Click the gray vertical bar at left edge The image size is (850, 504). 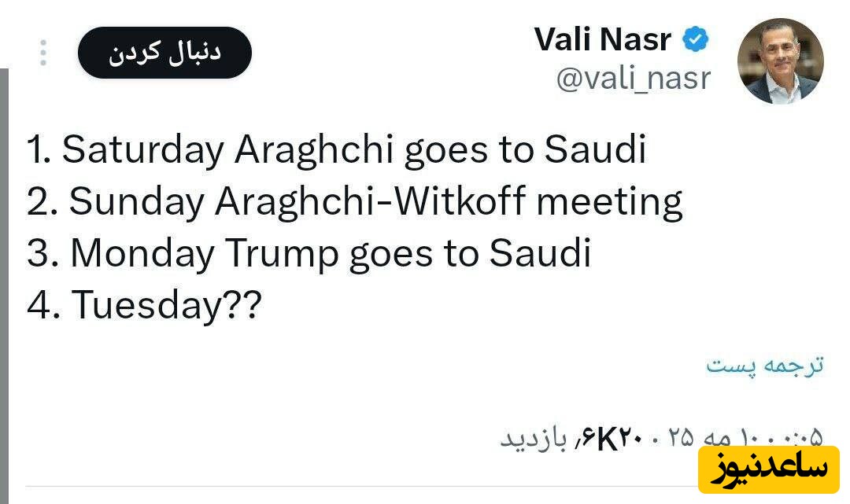click(x=4, y=283)
